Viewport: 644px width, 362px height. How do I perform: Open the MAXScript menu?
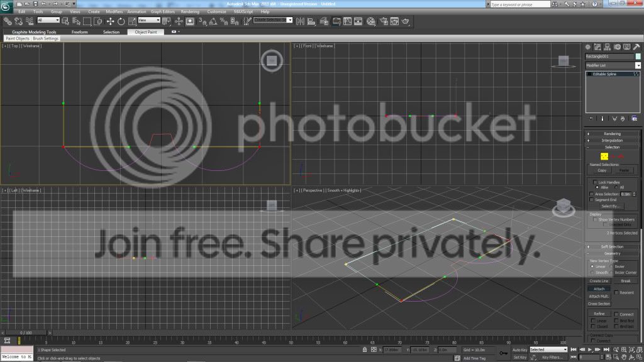243,11
